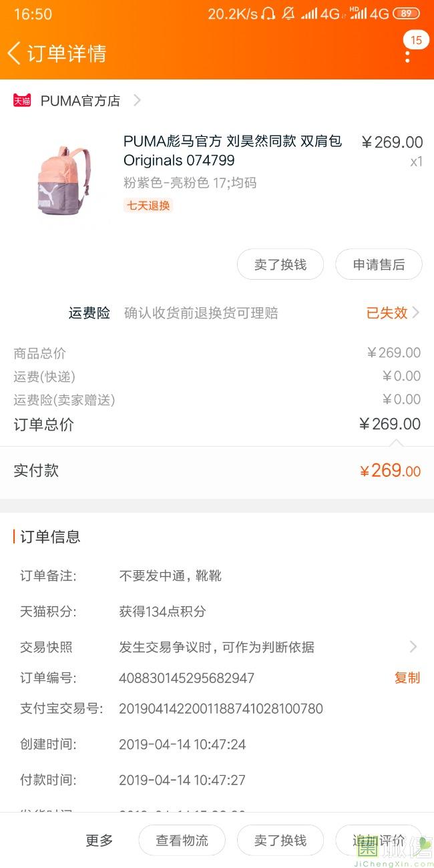The image size is (434, 868).
Task: Tap the product title PUMA彪马官方 双肩包
Action: [x=232, y=151]
